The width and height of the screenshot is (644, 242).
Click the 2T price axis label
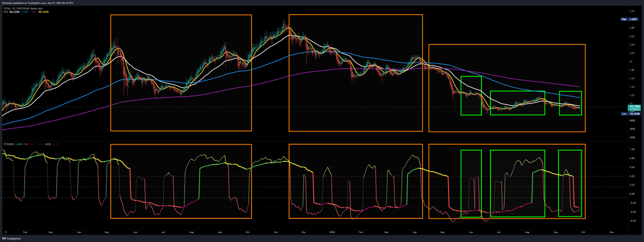[631, 61]
